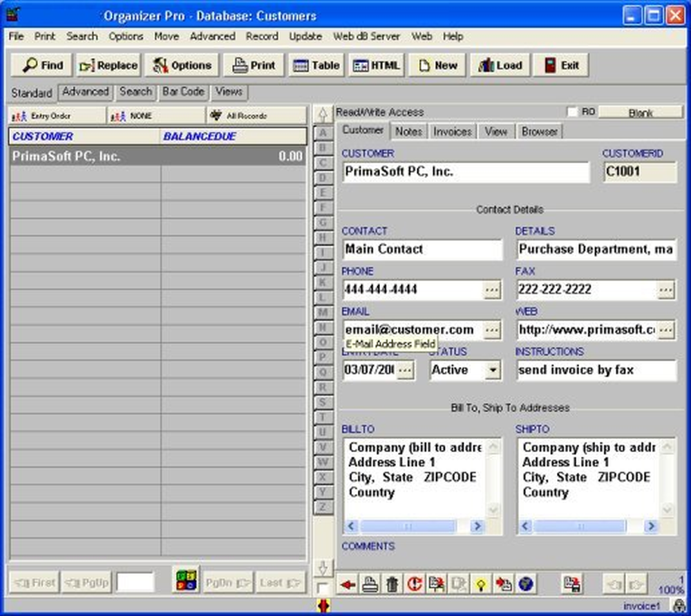Screen dimensions: 691x616
Task: Click the red left-arrow icon in bottom toolbar
Action: [348, 584]
